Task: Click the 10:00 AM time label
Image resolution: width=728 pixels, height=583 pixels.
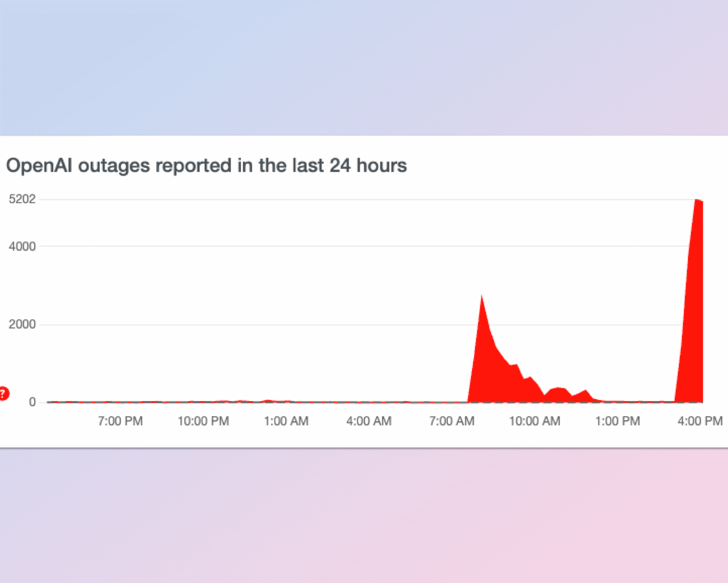Action: coord(534,421)
